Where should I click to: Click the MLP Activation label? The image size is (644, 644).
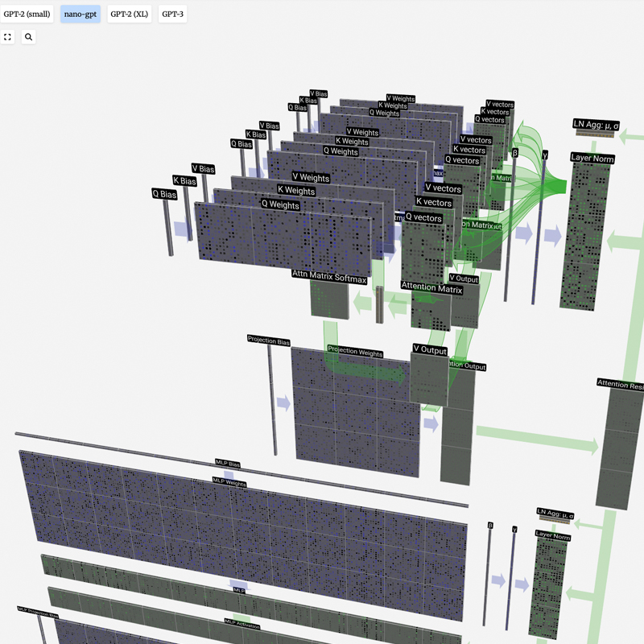click(x=242, y=624)
